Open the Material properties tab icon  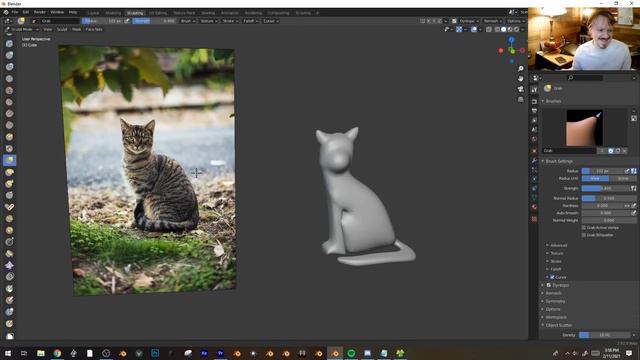click(534, 207)
